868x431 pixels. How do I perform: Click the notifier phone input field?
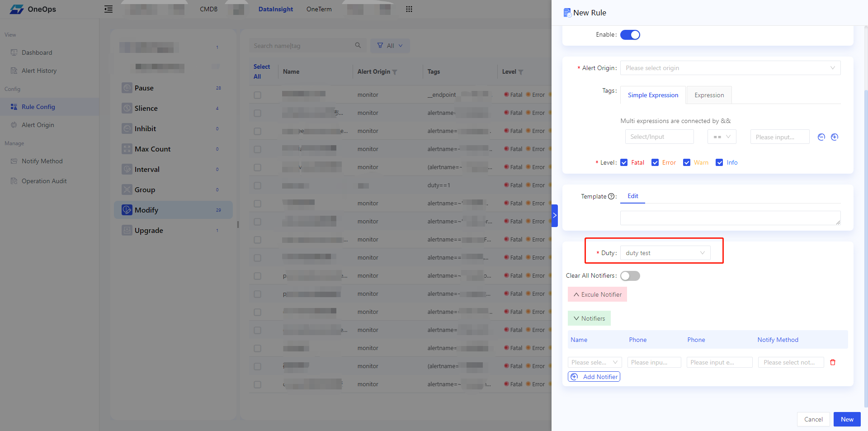click(654, 362)
